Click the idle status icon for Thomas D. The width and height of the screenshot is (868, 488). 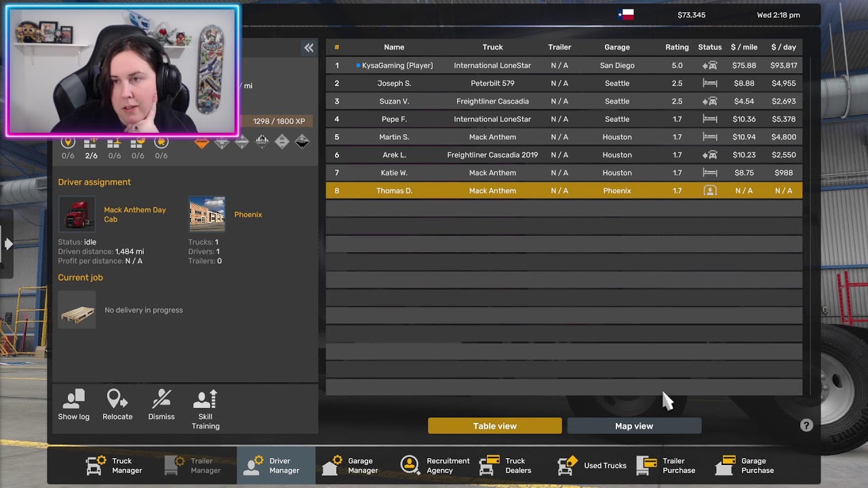(x=710, y=190)
